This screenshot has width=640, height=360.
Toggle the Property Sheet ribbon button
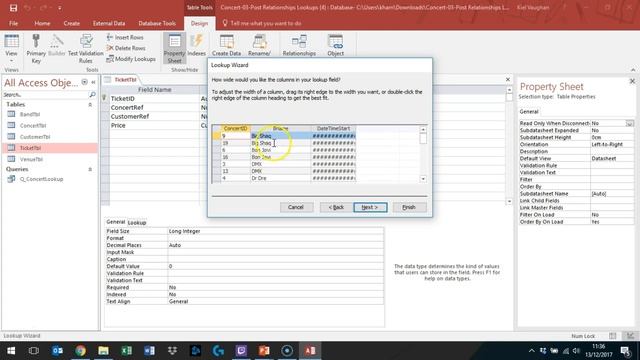click(x=174, y=49)
